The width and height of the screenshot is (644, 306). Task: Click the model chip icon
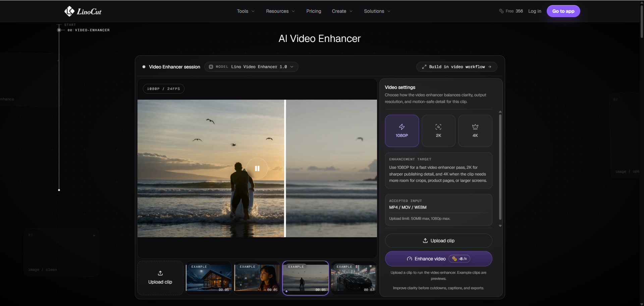point(211,67)
